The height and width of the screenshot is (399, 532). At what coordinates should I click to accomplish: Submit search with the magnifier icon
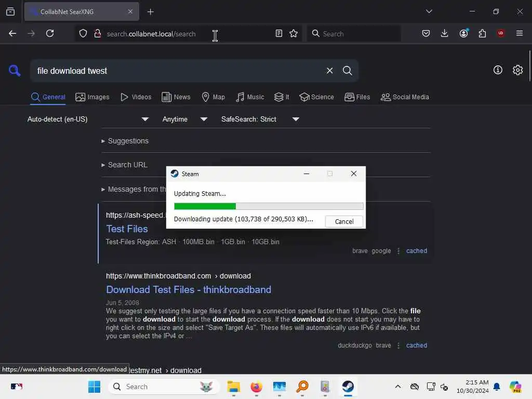(347, 71)
